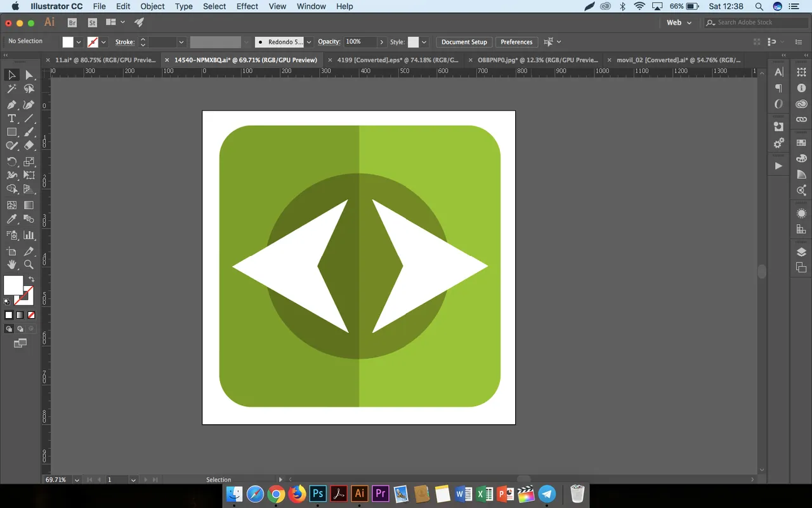Open the Effect menu
The width and height of the screenshot is (812, 508).
click(247, 6)
